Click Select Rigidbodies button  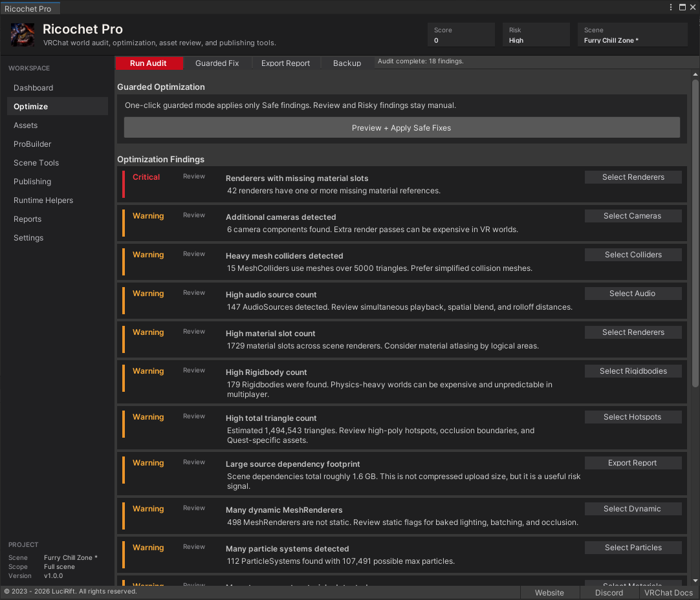(x=633, y=371)
